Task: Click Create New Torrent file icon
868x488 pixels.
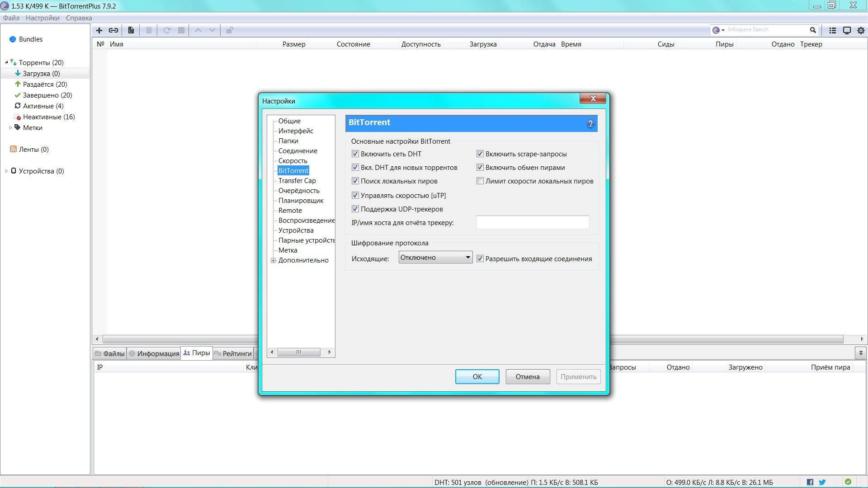Action: click(131, 30)
